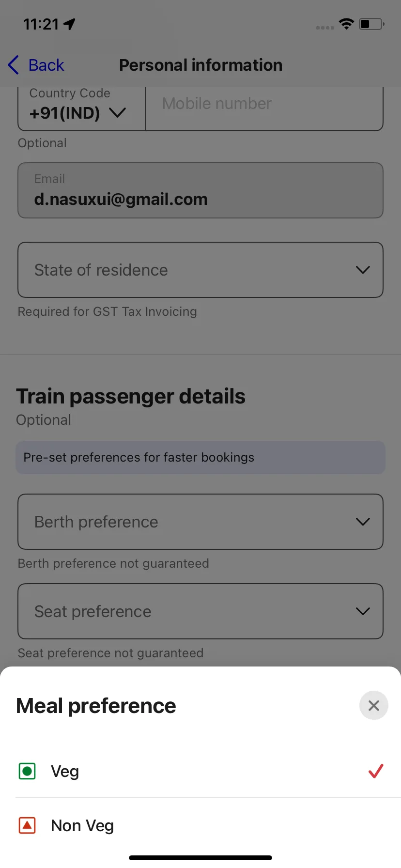This screenshot has height=868, width=401.
Task: Go Back to previous screen
Action: pos(36,65)
